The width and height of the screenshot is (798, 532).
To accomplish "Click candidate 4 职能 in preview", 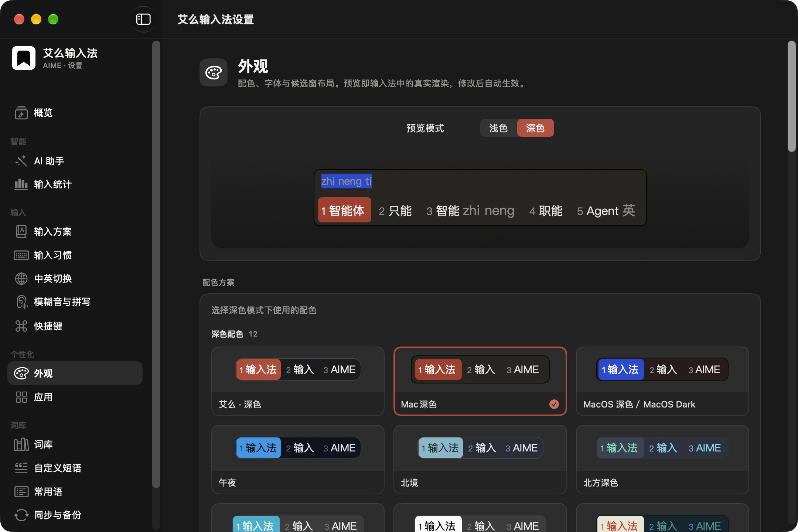I will click(x=546, y=211).
